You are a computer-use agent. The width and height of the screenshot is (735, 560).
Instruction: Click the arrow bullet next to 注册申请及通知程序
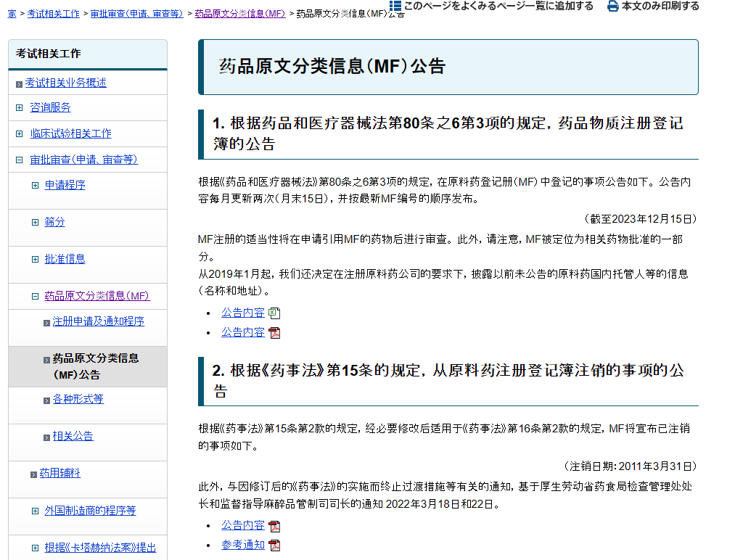pyautogui.click(x=46, y=323)
